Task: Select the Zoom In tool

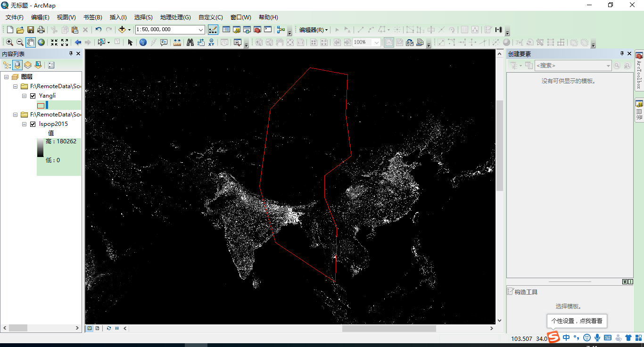Action: click(x=9, y=42)
